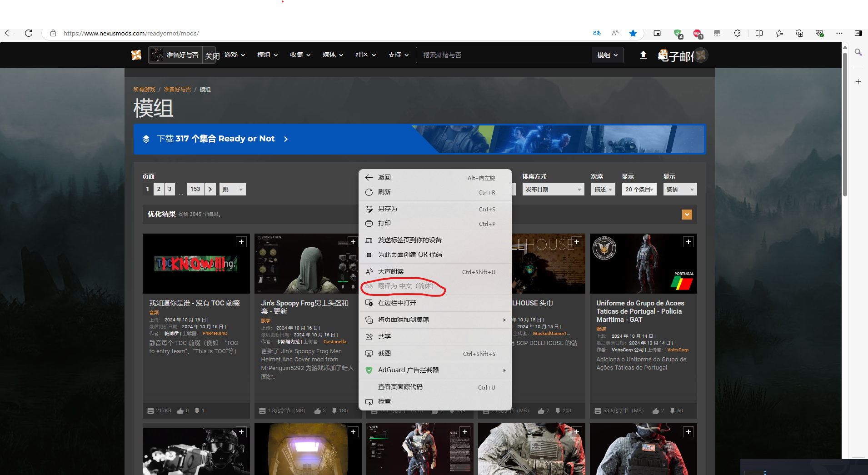Click the plus icon on the 我知道你是谁 mod card
This screenshot has width=868, height=475.
click(241, 242)
